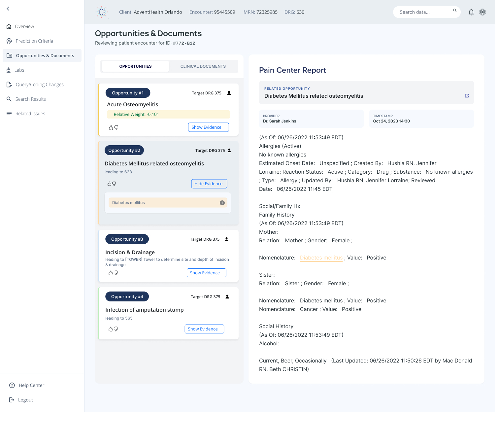Screen dimensions: 498x448
Task: Select the Opportunity #2 badge
Action: coord(124,150)
